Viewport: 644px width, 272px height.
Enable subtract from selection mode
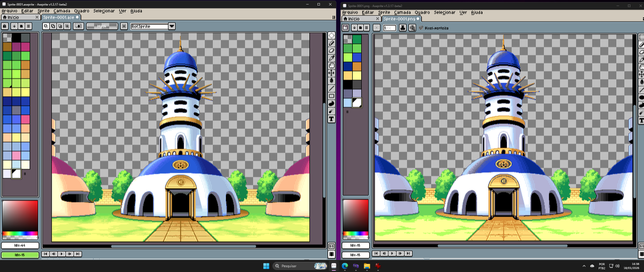(x=60, y=26)
